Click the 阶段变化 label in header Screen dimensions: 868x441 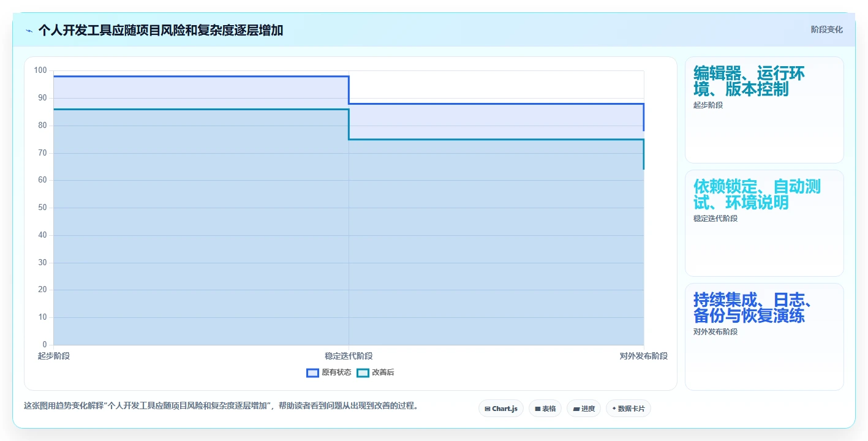pyautogui.click(x=827, y=29)
